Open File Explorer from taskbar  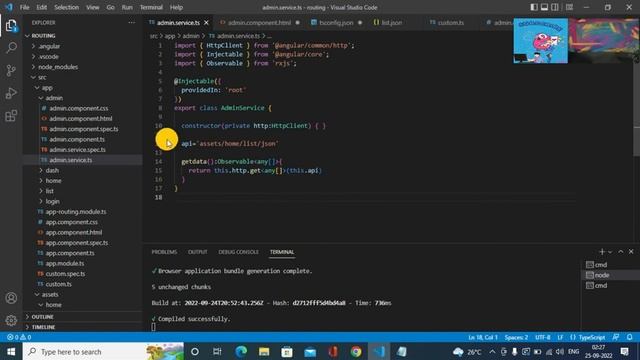point(264,351)
